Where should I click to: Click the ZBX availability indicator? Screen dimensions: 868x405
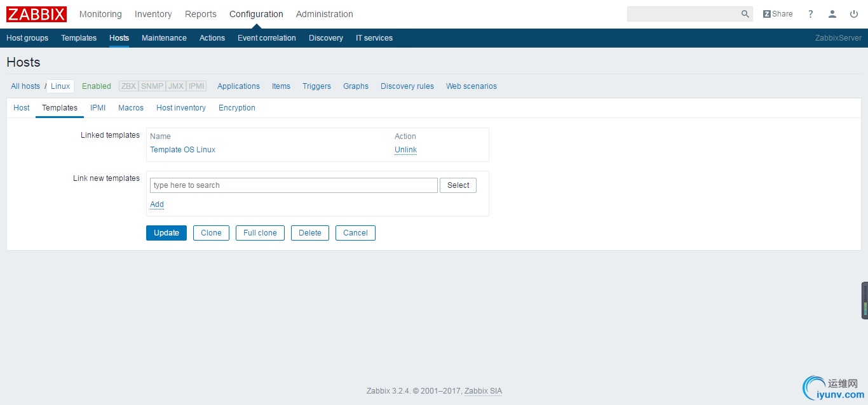[128, 86]
